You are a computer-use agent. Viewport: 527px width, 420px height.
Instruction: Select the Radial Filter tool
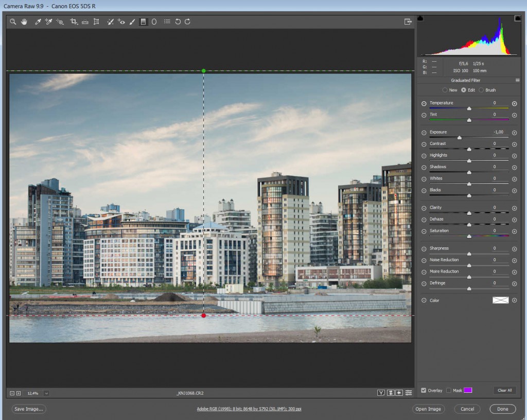(x=154, y=22)
